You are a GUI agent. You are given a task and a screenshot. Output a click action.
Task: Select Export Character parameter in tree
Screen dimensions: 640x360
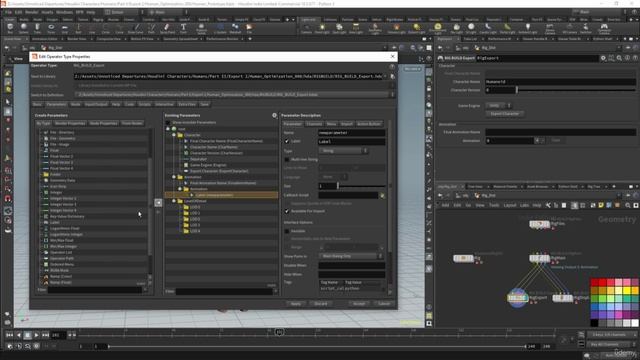coord(219,171)
